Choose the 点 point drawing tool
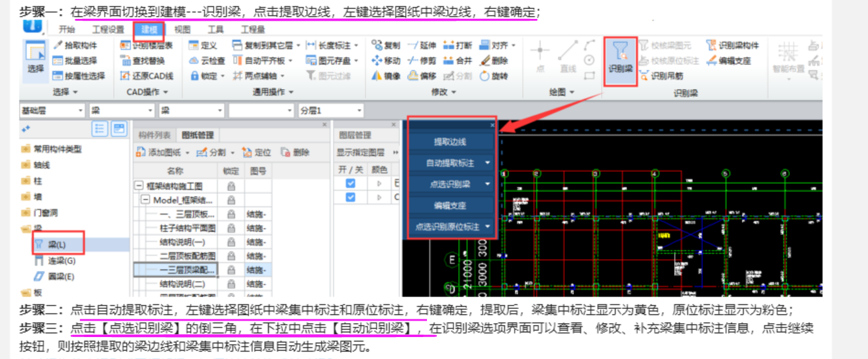This screenshot has height=359, width=868. [x=540, y=57]
